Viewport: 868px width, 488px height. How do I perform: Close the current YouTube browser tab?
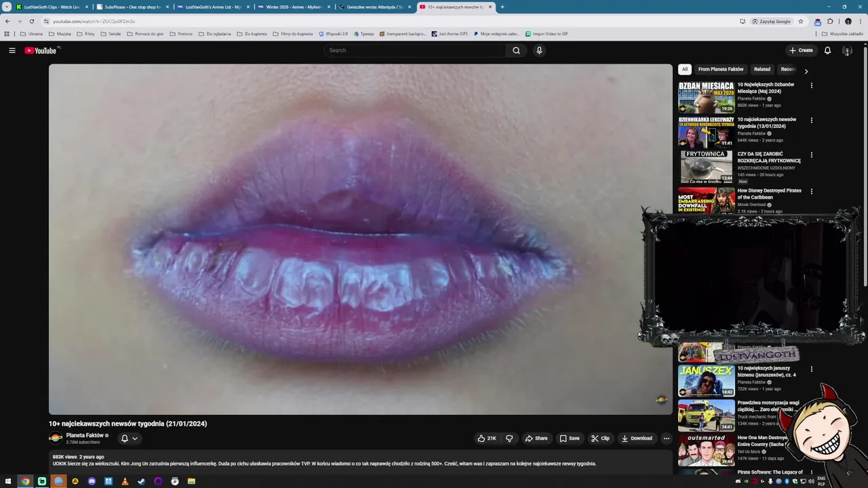[x=490, y=7]
